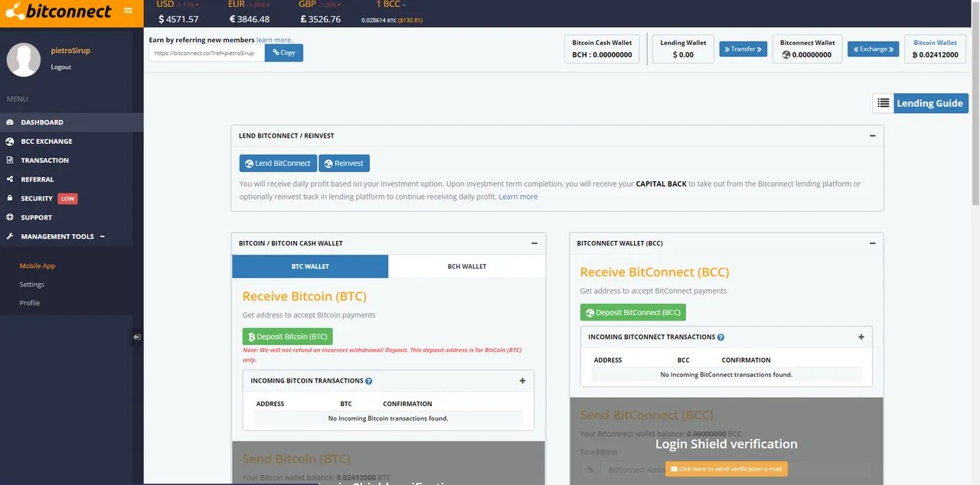Click the pietroSirup profile avatar
This screenshot has height=485, width=980.
click(24, 60)
